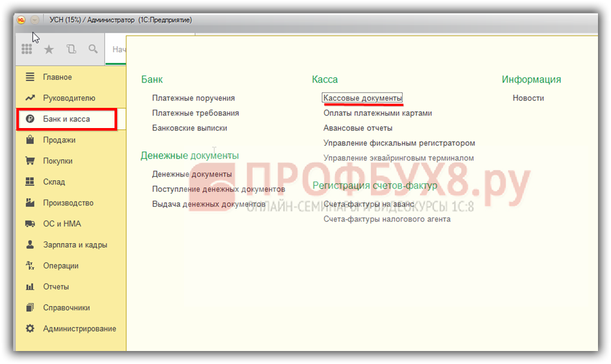Click the Администрирование gear icon

(30, 329)
